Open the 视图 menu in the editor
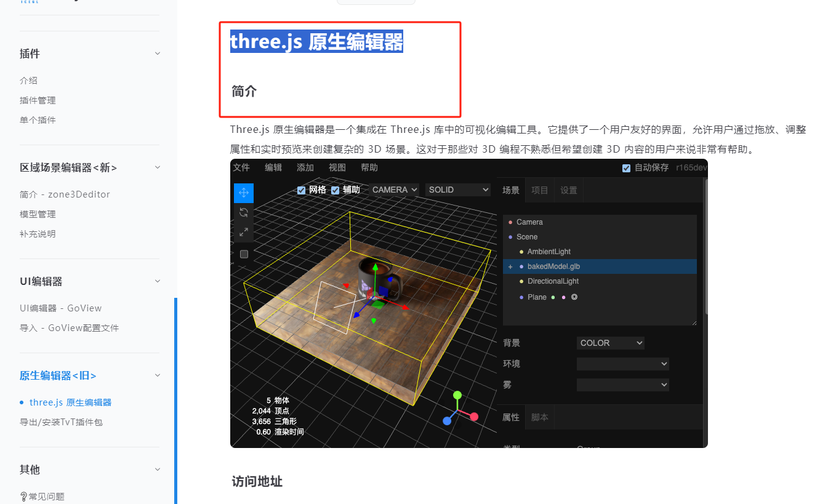This screenshot has width=836, height=504. point(337,167)
